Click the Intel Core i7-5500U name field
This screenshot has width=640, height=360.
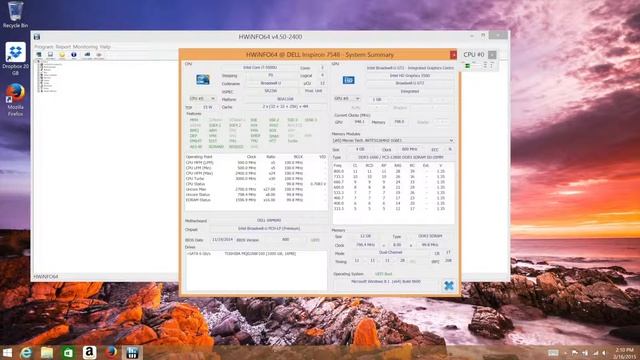click(260, 68)
